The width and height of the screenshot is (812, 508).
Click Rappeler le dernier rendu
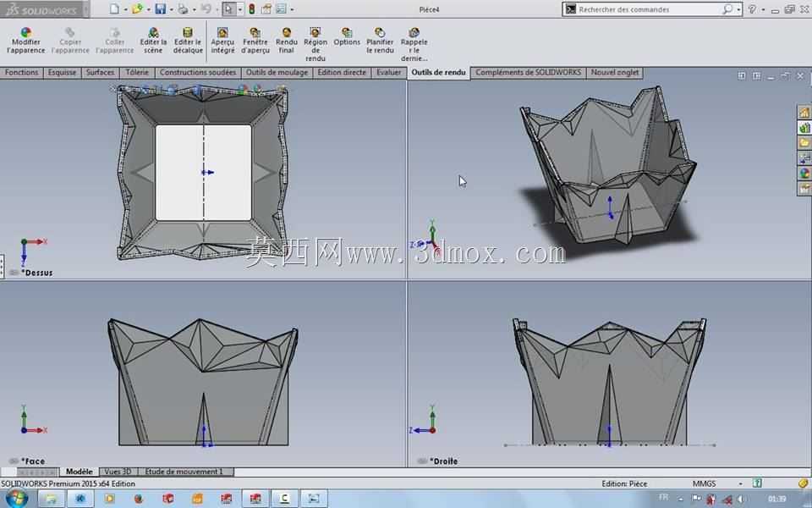(414, 45)
